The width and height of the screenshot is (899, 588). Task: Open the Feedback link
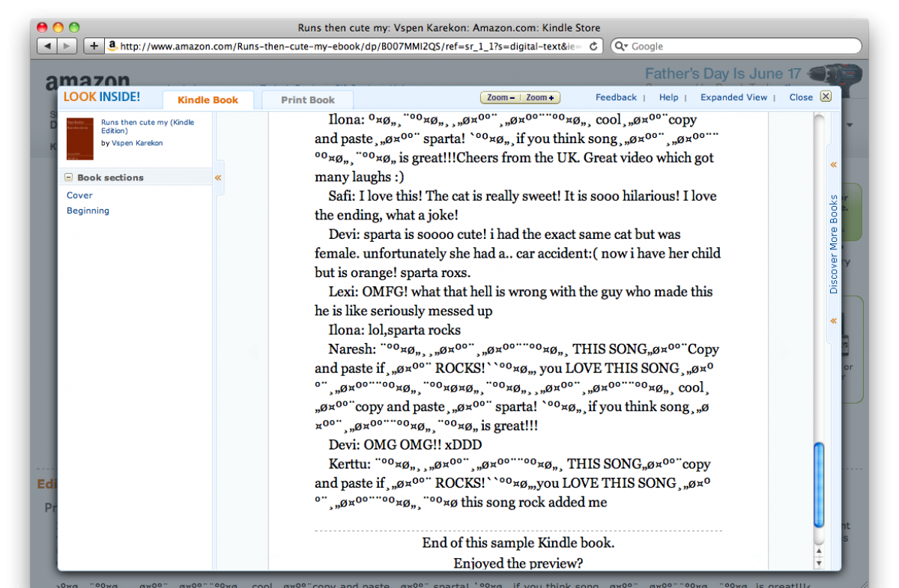click(616, 97)
